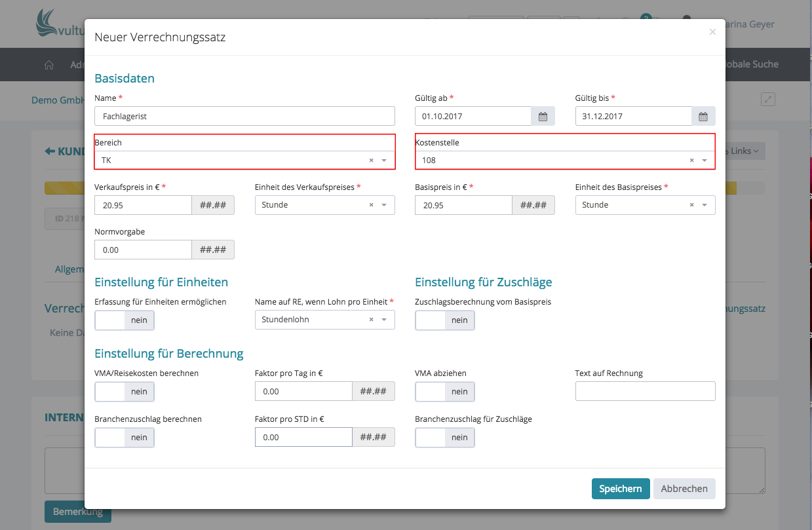Open the Gültig bis calendar picker
Viewport: 812px width, 530px height.
[703, 117]
